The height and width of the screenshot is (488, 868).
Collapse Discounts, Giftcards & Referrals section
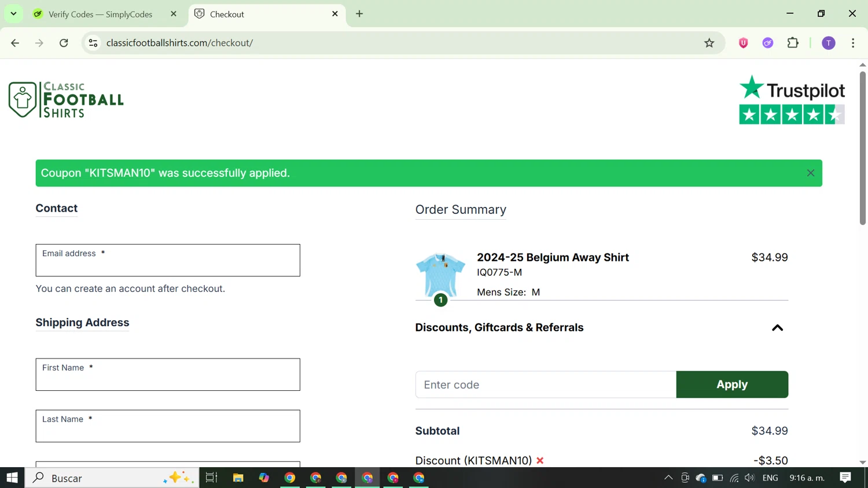pyautogui.click(x=777, y=328)
